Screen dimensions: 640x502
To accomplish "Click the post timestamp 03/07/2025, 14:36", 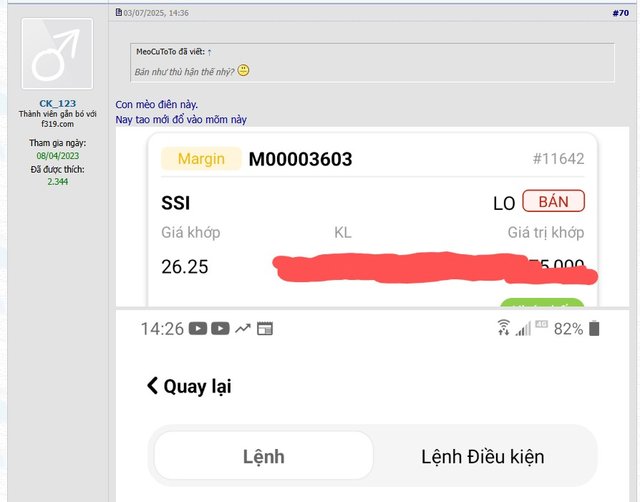I will tap(156, 13).
